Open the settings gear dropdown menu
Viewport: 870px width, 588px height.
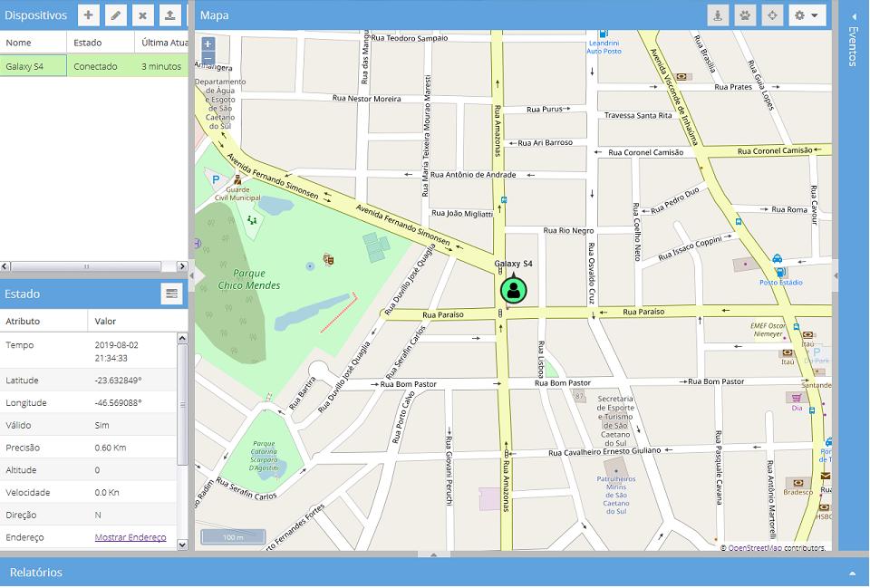coord(807,15)
